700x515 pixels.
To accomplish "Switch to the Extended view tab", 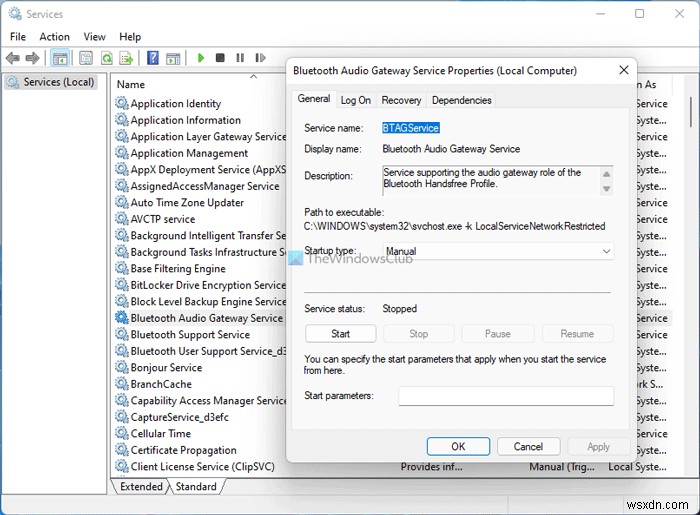I will coord(141,486).
